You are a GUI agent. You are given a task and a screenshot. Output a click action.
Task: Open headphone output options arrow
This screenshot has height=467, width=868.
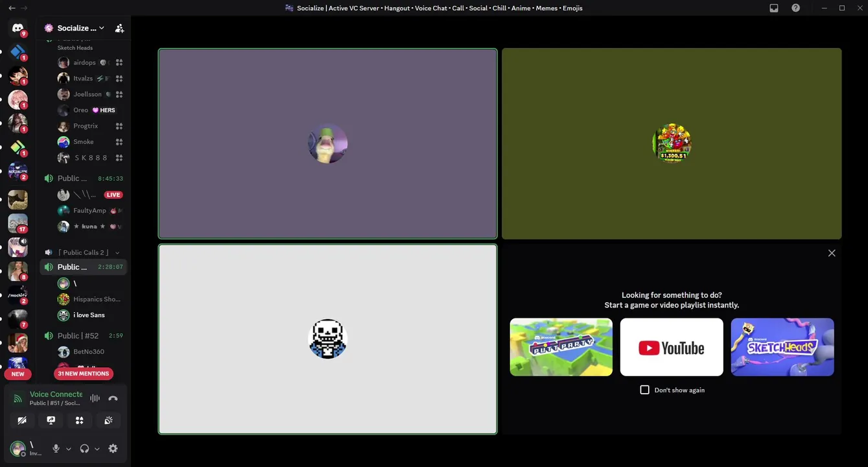click(x=97, y=449)
